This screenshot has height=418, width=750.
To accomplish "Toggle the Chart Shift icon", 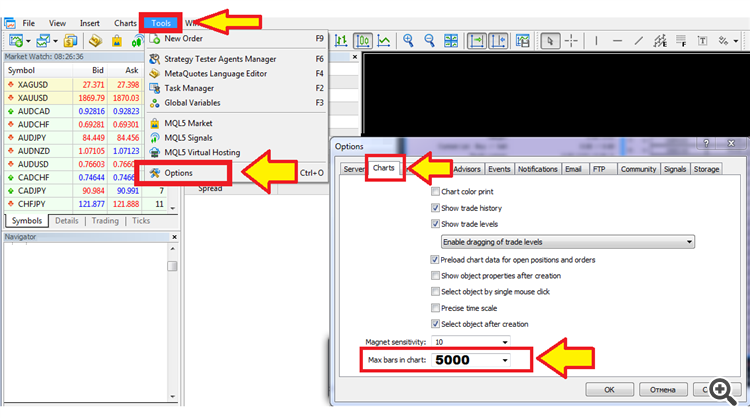I will (498, 41).
